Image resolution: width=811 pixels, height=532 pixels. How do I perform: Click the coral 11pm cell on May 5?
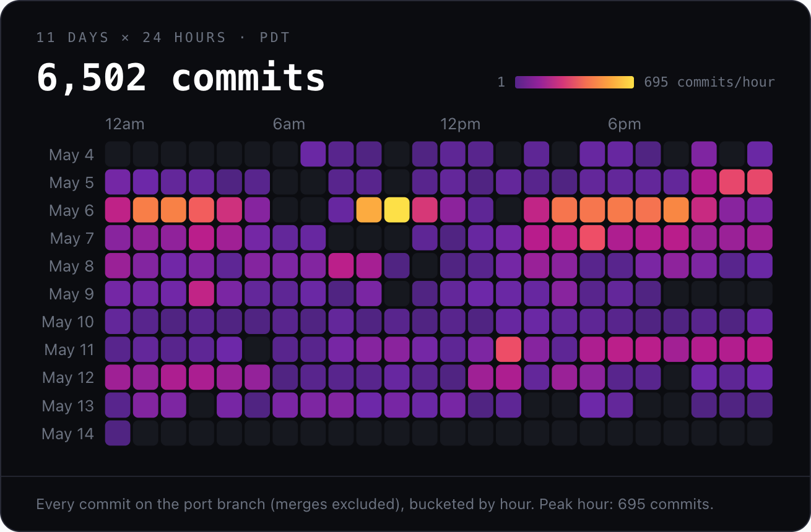pyautogui.click(x=760, y=182)
